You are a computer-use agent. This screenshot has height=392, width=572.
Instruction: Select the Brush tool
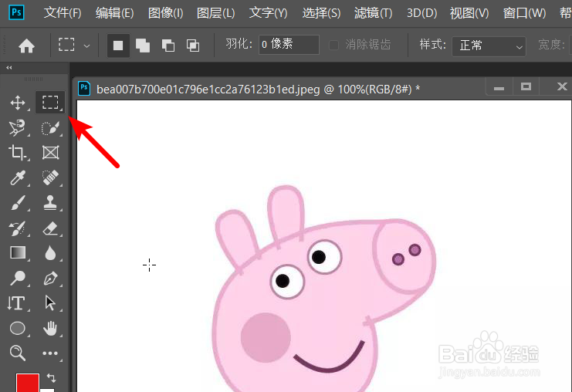click(17, 202)
